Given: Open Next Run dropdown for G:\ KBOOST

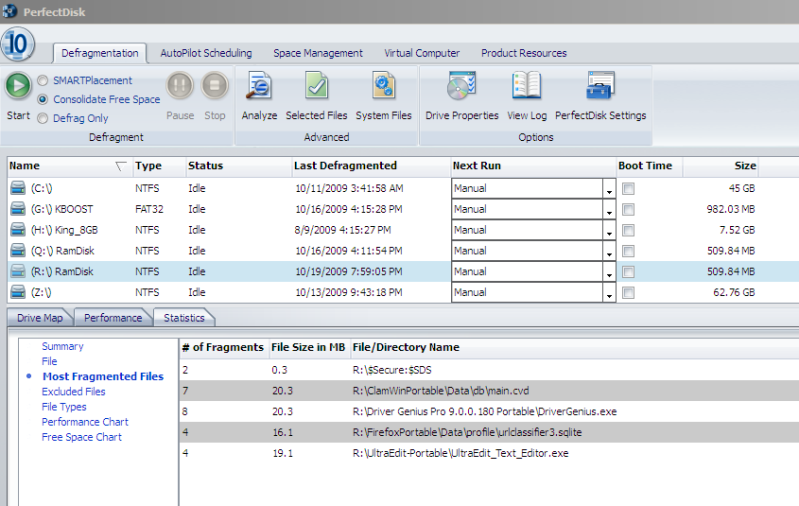Looking at the screenshot, I should click(x=609, y=210).
